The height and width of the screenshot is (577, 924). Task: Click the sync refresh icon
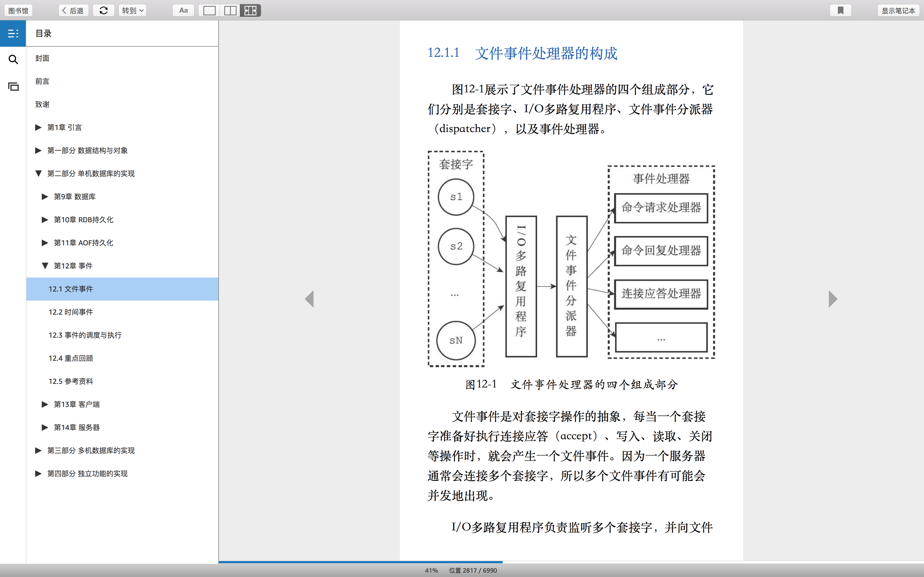coord(104,10)
